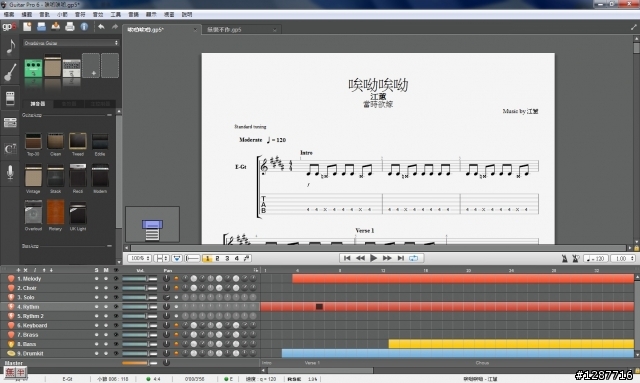Image resolution: width=640 pixels, height=383 pixels.
Task: Select the green overdrive pedal effect
Action: (x=33, y=68)
